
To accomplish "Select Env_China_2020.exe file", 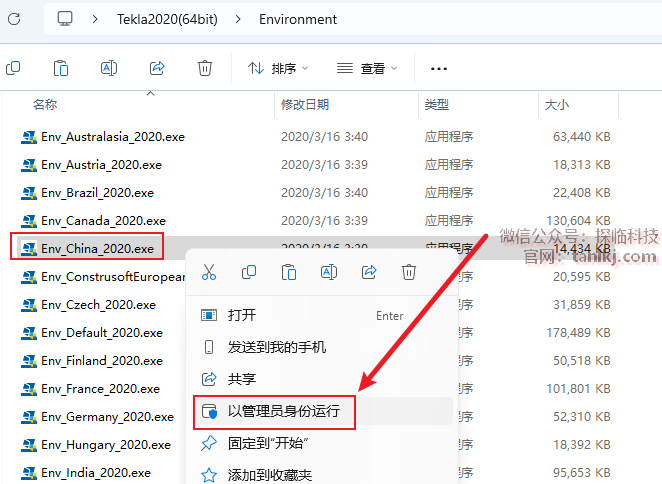I will [x=98, y=248].
